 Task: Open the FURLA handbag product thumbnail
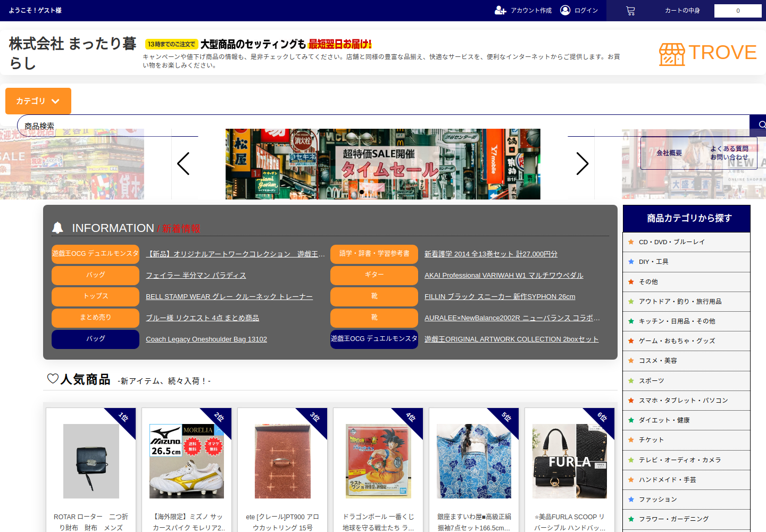[x=570, y=461]
